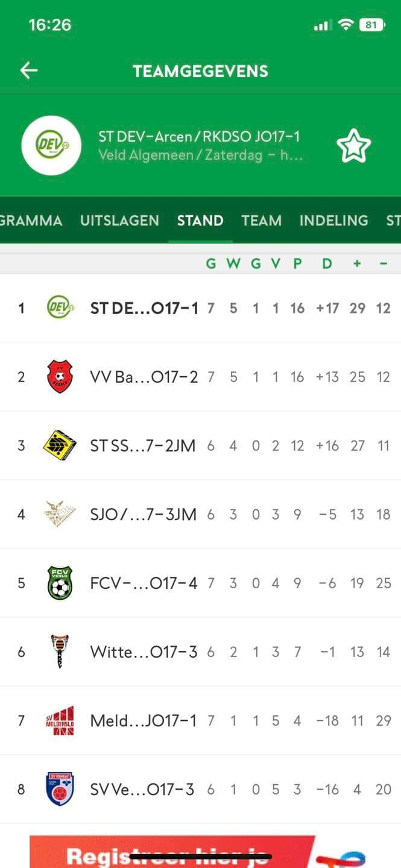The height and width of the screenshot is (868, 401).
Task: Tap the Wittenhorst club crest in row 6
Action: tap(60, 652)
